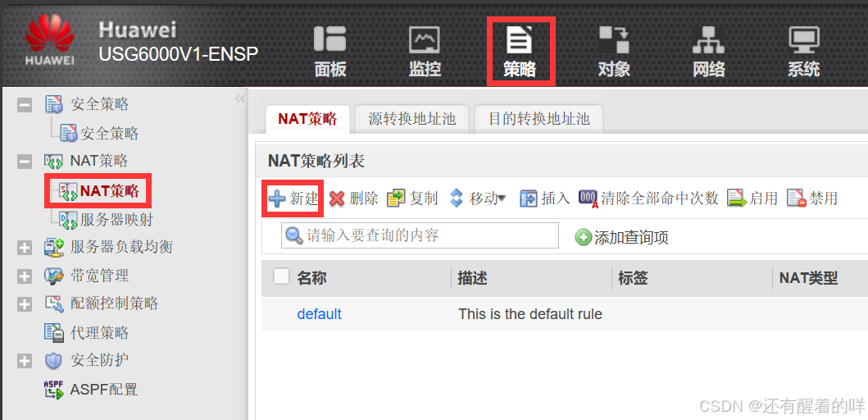The width and height of the screenshot is (868, 420).
Task: Click 'This is the default rule' cell
Action: tap(530, 314)
